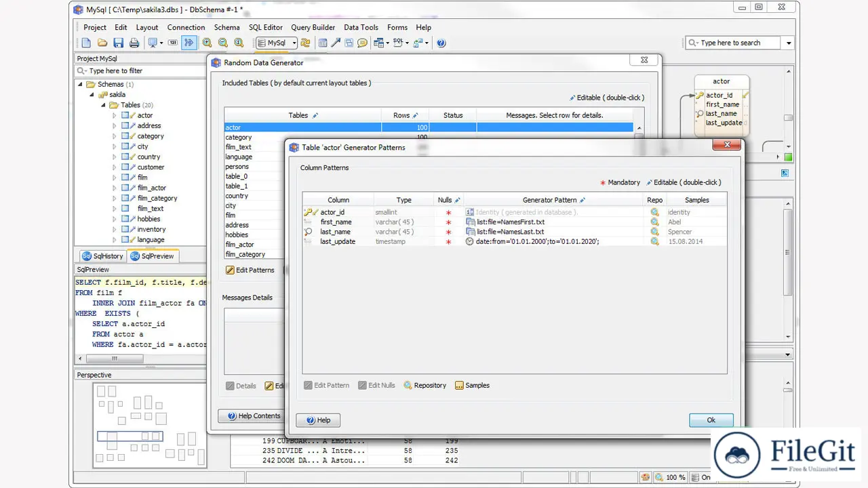Click the Open Project folder icon

[102, 43]
